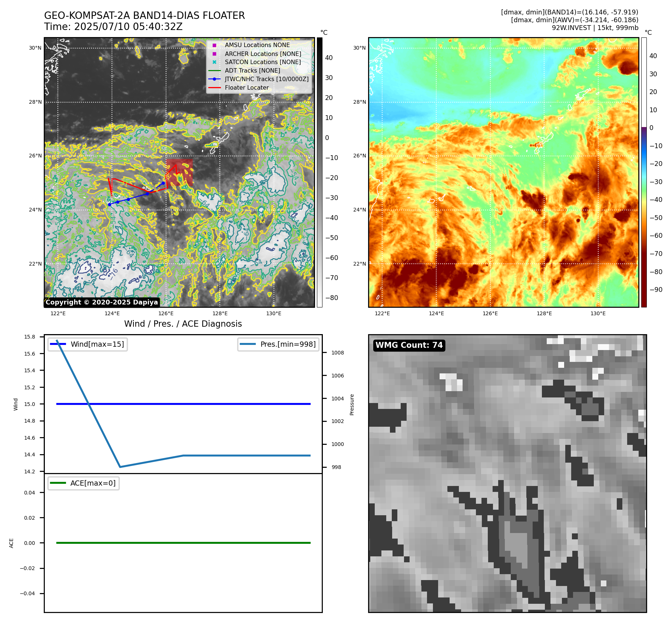Click the '[dmax, dmin](AWV)' readout text

pyautogui.click(x=575, y=20)
